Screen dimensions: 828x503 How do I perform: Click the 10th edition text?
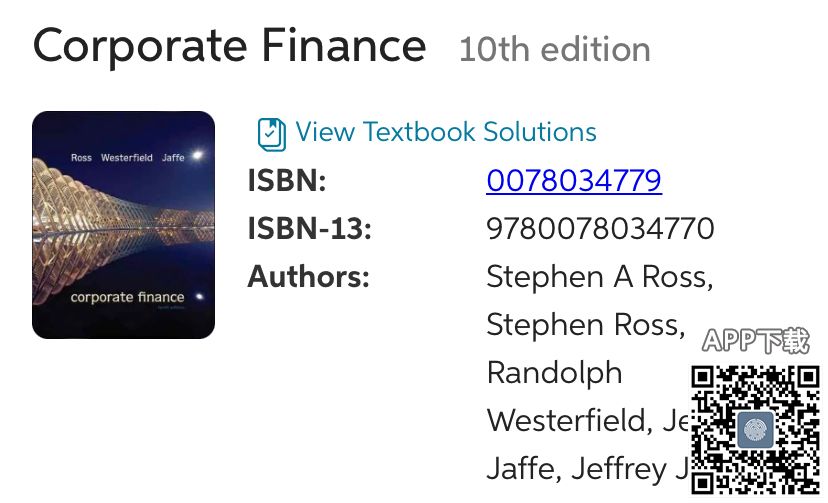(554, 49)
